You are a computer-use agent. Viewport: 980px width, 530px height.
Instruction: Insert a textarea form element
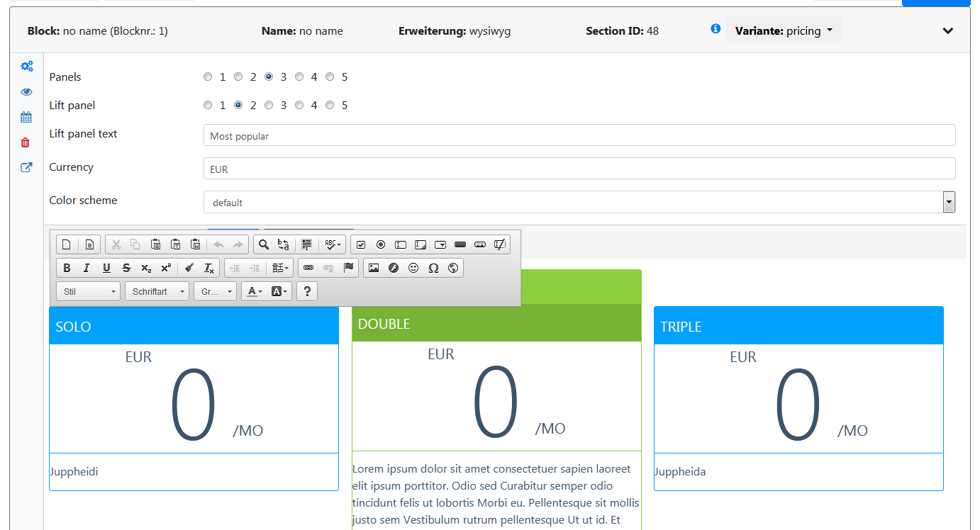421,244
